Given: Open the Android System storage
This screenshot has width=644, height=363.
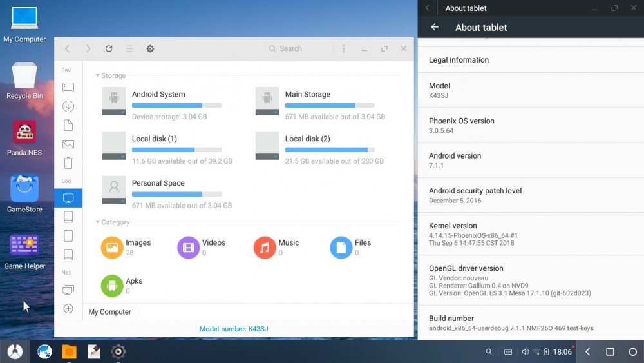Looking at the screenshot, I should [162, 102].
